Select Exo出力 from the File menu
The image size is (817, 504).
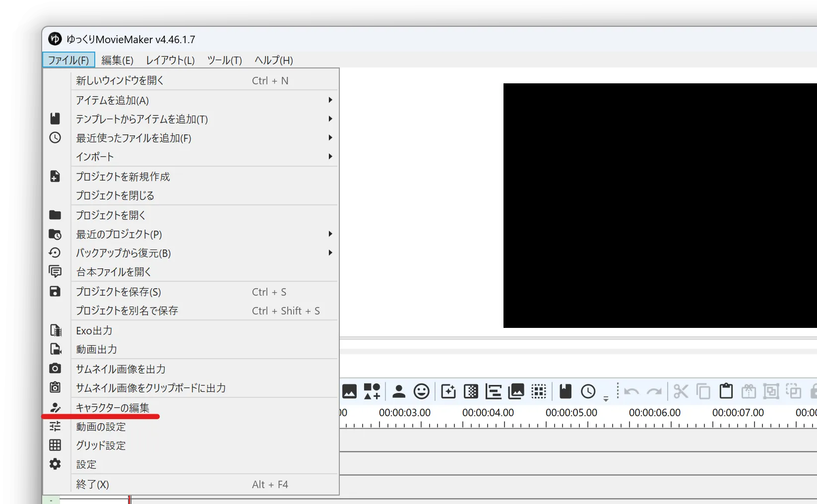[x=191, y=330]
